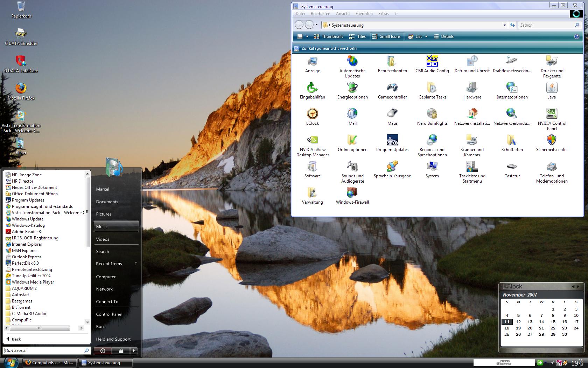Select November 14 in LClock calendar
This screenshot has width=588, height=368.
click(541, 322)
